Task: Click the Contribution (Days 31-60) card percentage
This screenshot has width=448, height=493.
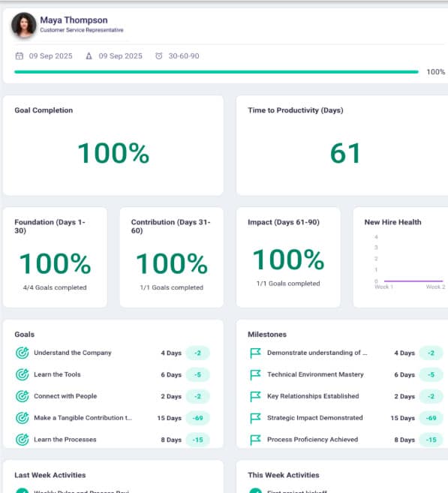Action: tap(172, 263)
